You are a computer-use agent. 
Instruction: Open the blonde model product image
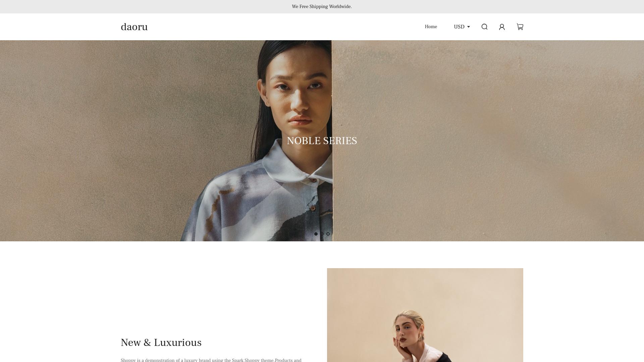425,315
